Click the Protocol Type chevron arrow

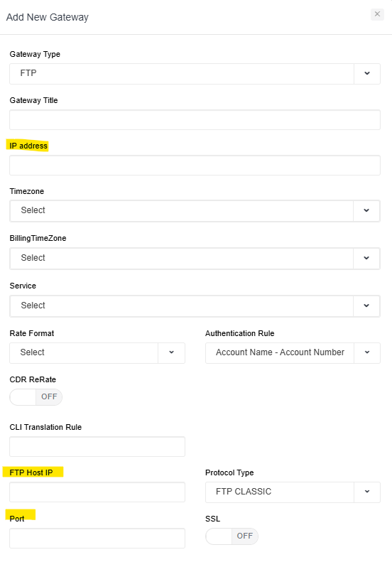tap(367, 492)
